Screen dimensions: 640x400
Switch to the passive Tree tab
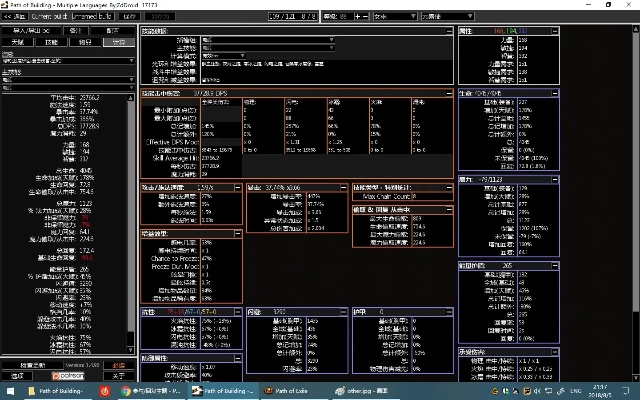[18, 42]
